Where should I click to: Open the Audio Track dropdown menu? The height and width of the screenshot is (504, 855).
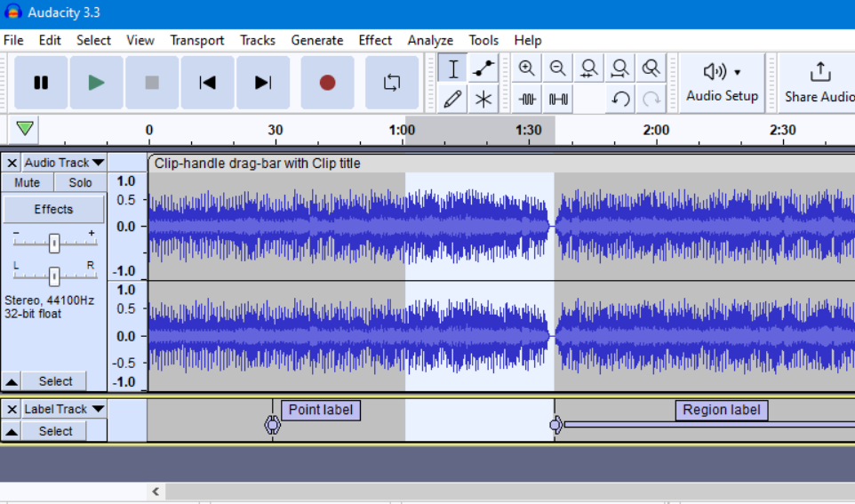click(64, 163)
